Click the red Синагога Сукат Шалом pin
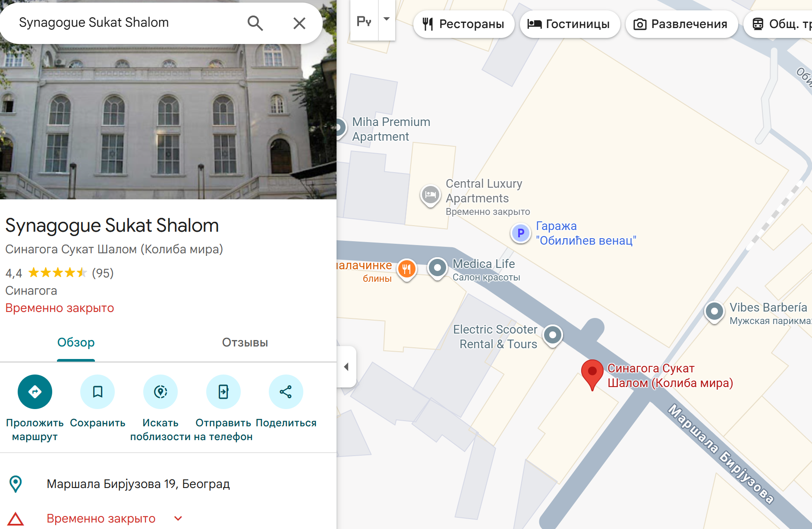This screenshot has height=529, width=812. [x=592, y=374]
